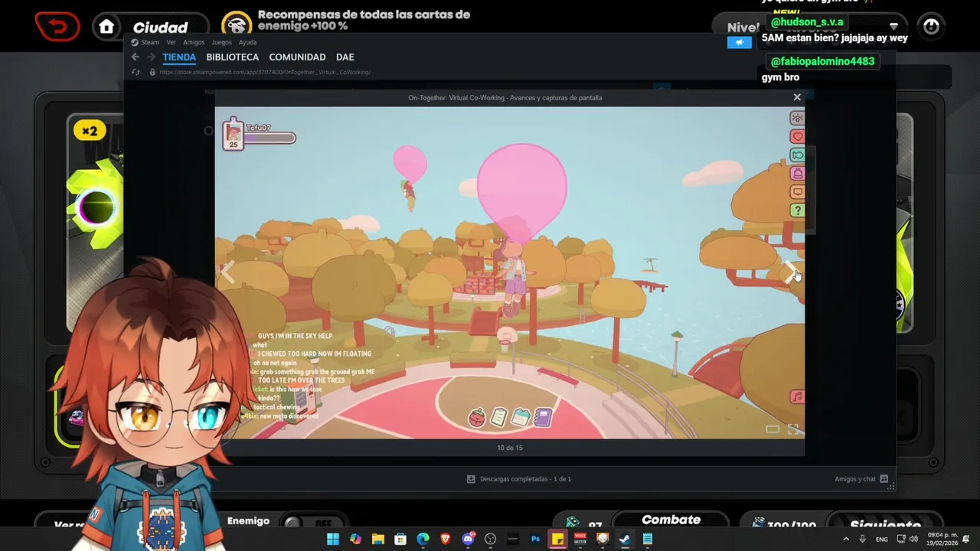Open Amigos y chat panel
Viewport: 980px width, 551px height.
(861, 479)
